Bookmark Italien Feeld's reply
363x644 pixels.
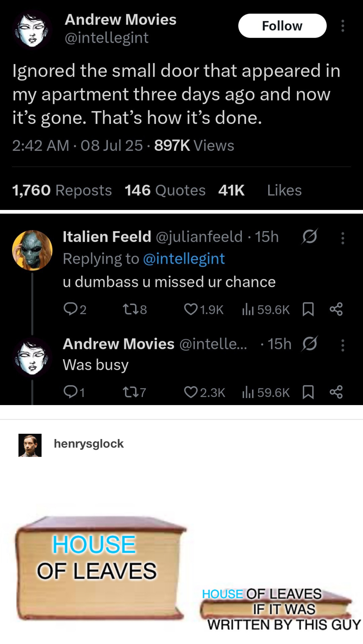[308, 309]
